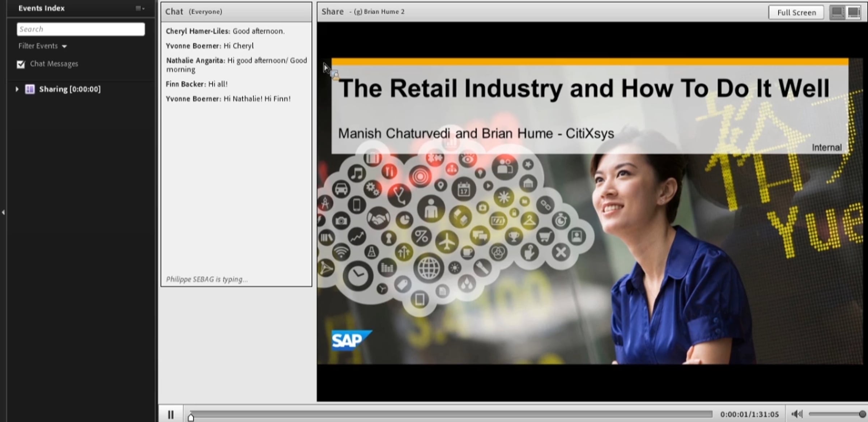This screenshot has height=422, width=868.
Task: Click Cheryl Hamer-Liles' chat message "Good afternoon."
Action: [225, 31]
